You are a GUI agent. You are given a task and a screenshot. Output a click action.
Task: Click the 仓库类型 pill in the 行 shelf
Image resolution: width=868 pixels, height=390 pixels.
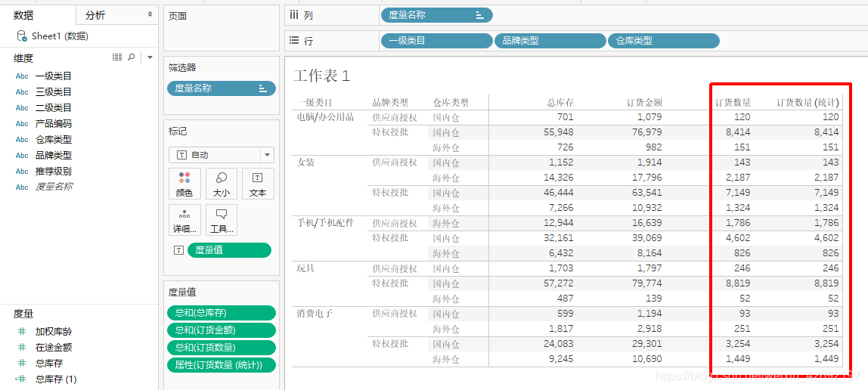point(664,40)
